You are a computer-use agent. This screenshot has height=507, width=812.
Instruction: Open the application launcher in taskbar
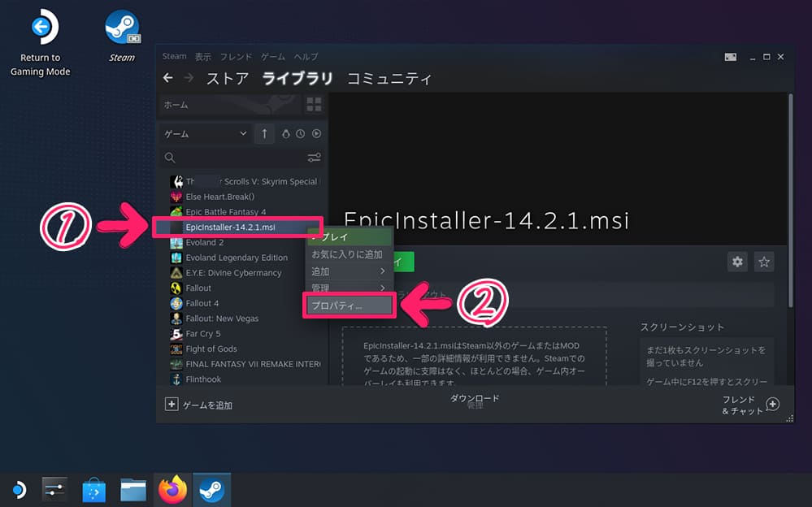coord(19,489)
